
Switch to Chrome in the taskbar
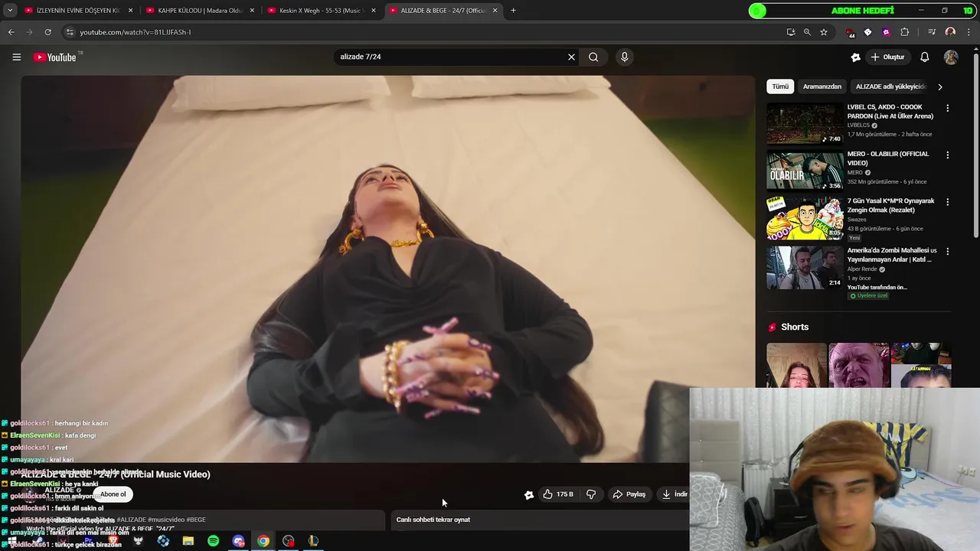[263, 541]
